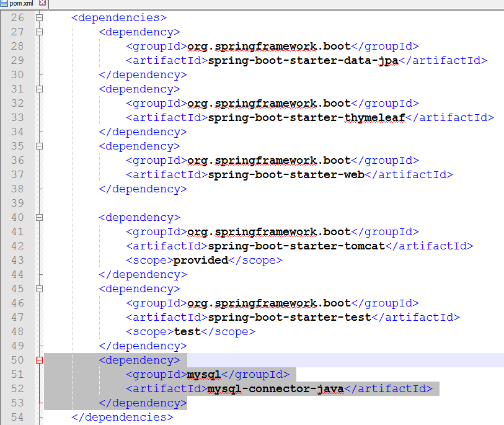
Task: Click the closing dependency tag on line 53
Action: click(143, 403)
